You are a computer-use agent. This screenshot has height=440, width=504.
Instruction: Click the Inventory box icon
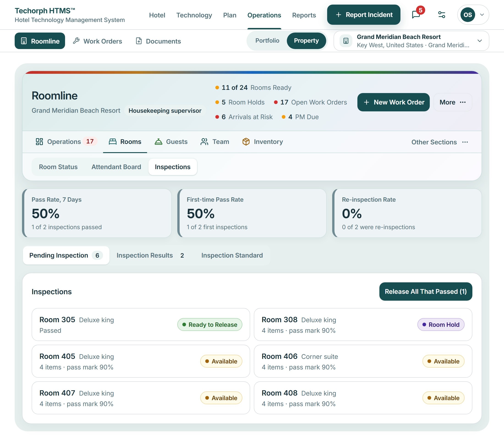click(246, 142)
